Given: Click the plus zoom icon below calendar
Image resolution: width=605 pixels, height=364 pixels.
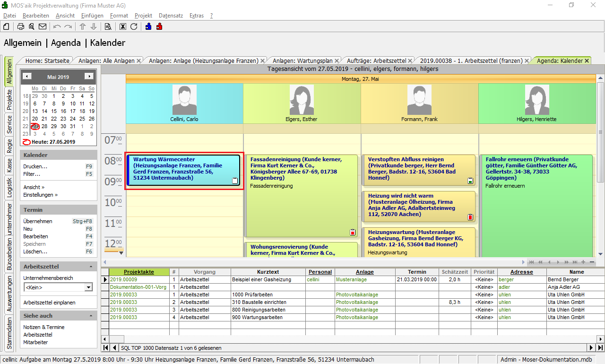Looking at the screenshot, I should (583, 262).
